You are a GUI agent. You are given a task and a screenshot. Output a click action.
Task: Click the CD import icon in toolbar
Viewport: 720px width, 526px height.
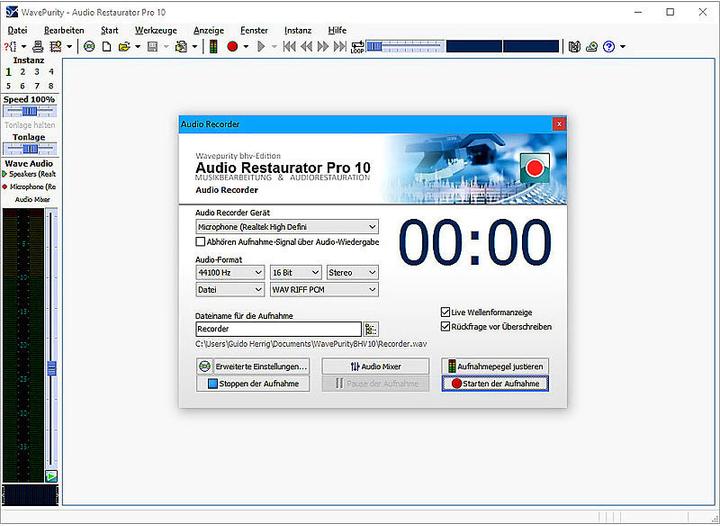(x=89, y=46)
